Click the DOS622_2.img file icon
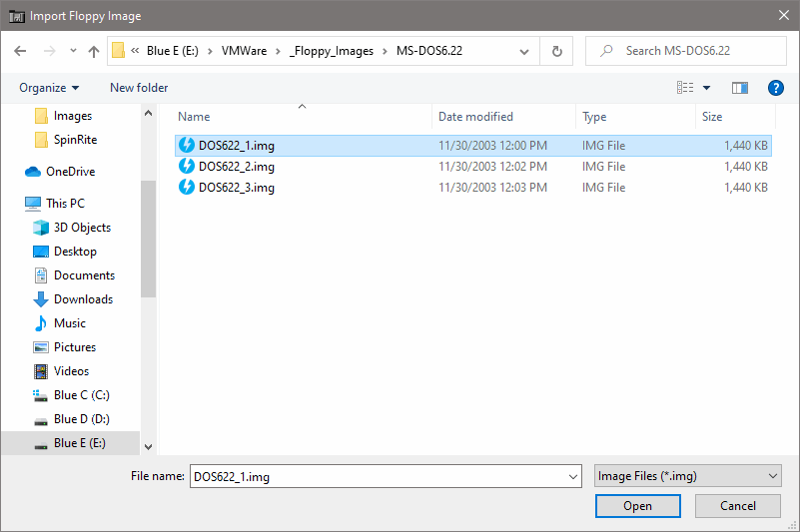800x532 pixels. 186,166
